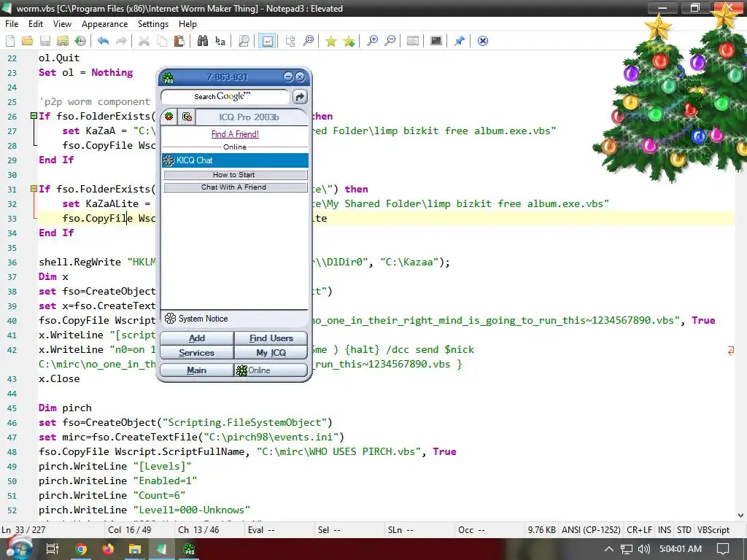Click the Save file floppy icon
747x560 pixels.
(45, 41)
